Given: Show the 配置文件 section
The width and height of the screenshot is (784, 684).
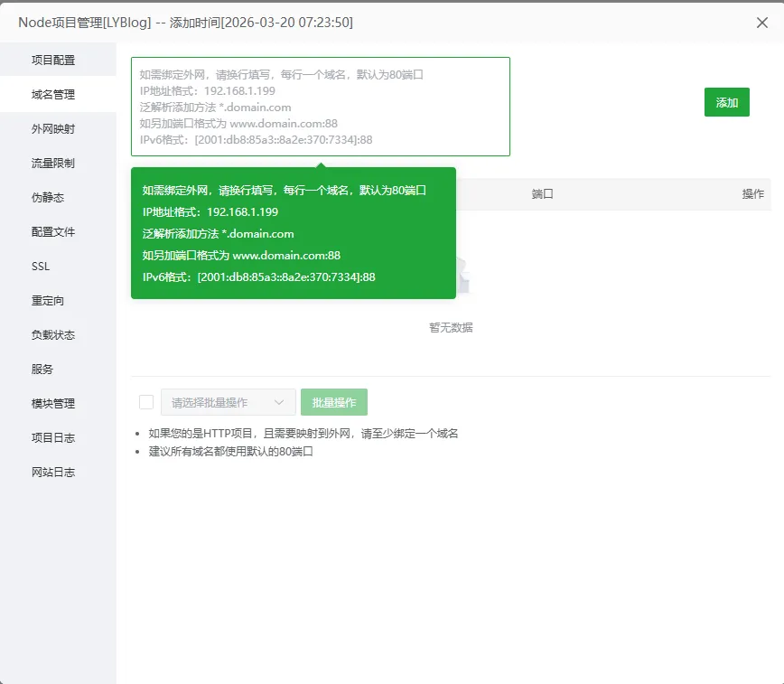Looking at the screenshot, I should click(x=53, y=232).
